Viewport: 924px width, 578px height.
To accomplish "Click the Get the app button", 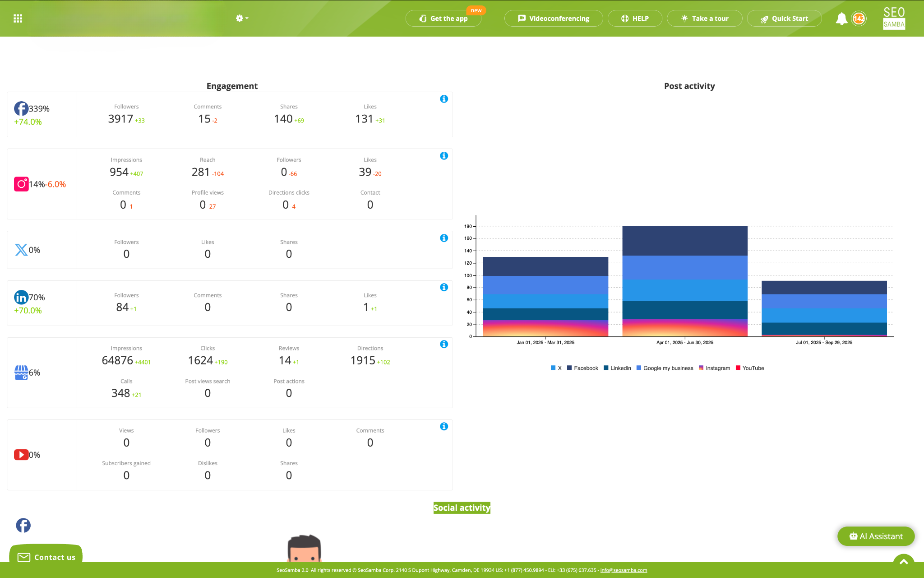I will click(444, 19).
